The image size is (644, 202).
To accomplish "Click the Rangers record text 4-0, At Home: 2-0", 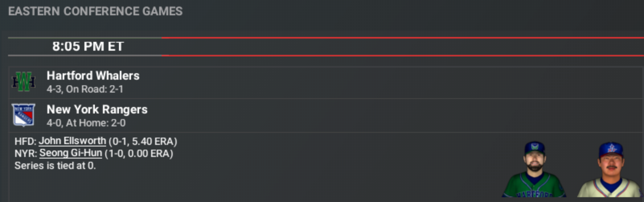I will (86, 123).
